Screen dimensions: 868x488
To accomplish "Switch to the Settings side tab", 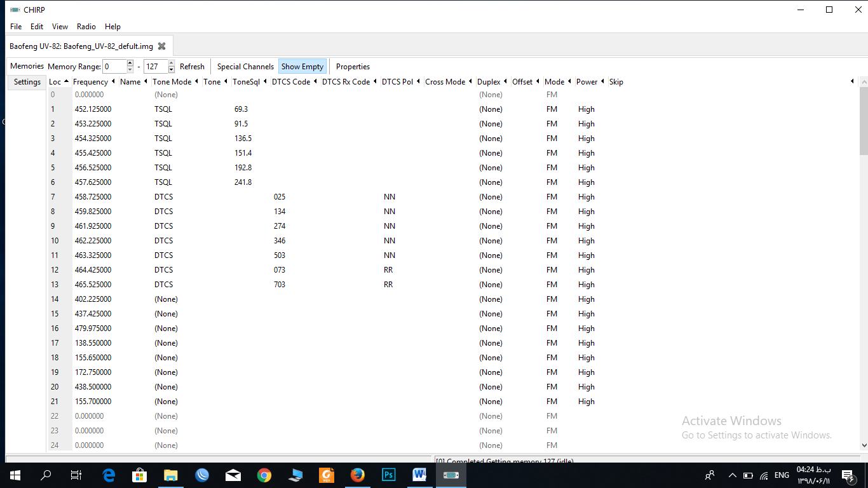I will pyautogui.click(x=27, y=82).
